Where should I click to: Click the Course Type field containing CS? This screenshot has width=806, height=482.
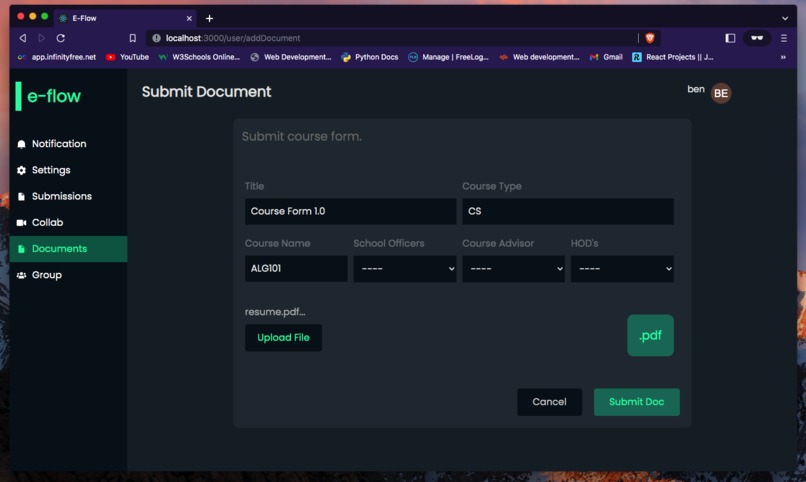[x=568, y=211]
